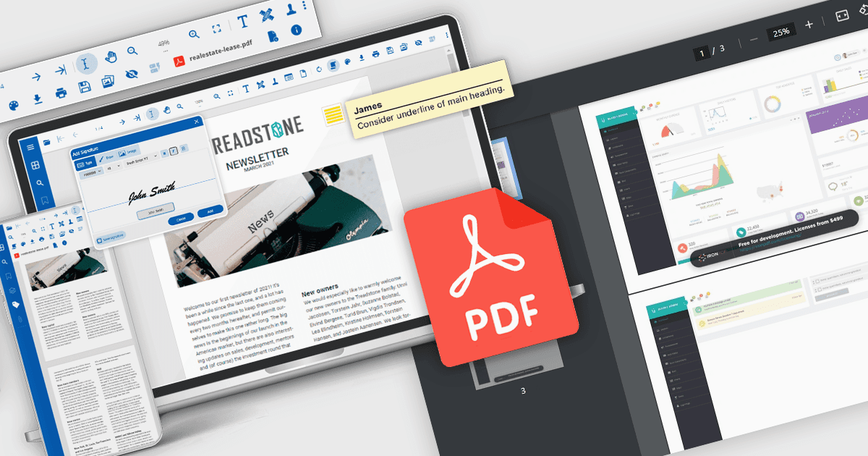Open the ruler and pencil drawing tools
Viewport: 868px width, 456px height.
[x=266, y=15]
